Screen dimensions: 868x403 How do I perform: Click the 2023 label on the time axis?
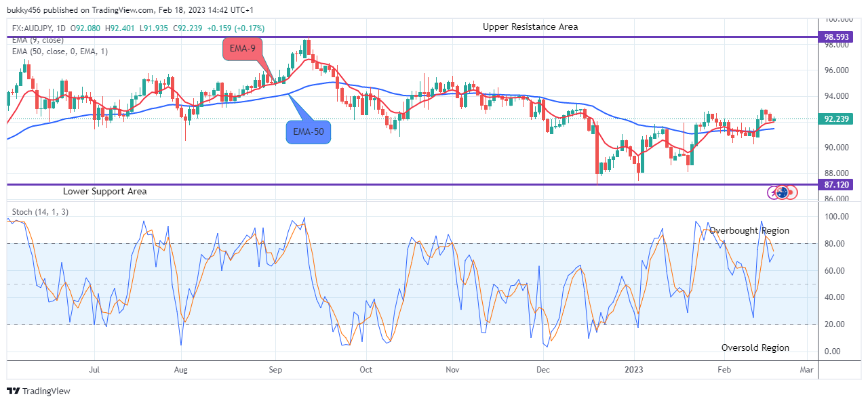[x=635, y=370]
